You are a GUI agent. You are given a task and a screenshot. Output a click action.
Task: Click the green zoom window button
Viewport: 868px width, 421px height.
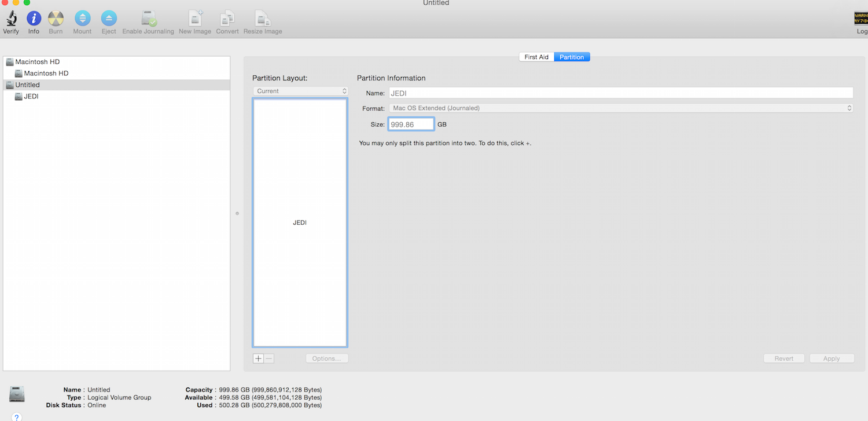[27, 2]
